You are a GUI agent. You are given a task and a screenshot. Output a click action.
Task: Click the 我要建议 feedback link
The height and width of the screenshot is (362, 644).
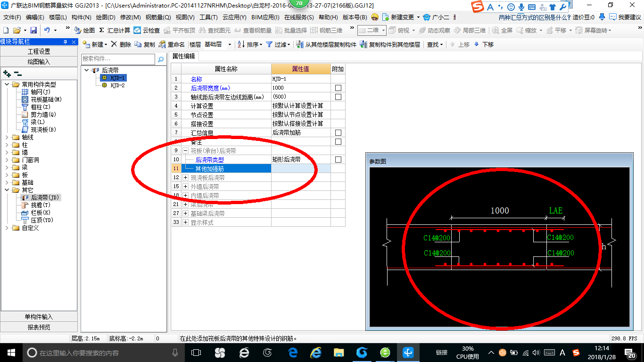click(625, 17)
